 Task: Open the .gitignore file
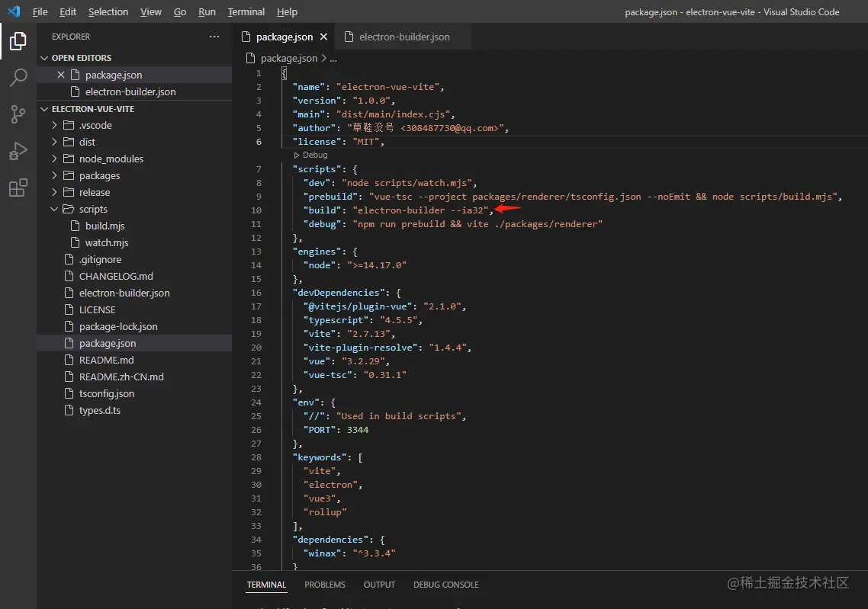[x=134, y=259]
